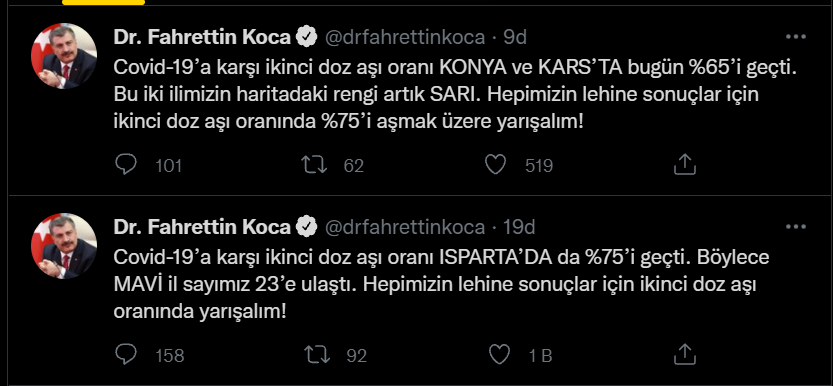Open Dr. Fahrettin Koca name in first tweet
Image resolution: width=833 pixels, height=386 pixels.
[x=202, y=37]
